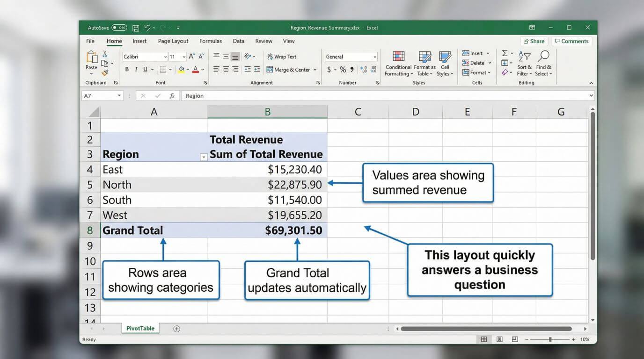
Task: Open Conditional Formatting options
Action: (398, 64)
